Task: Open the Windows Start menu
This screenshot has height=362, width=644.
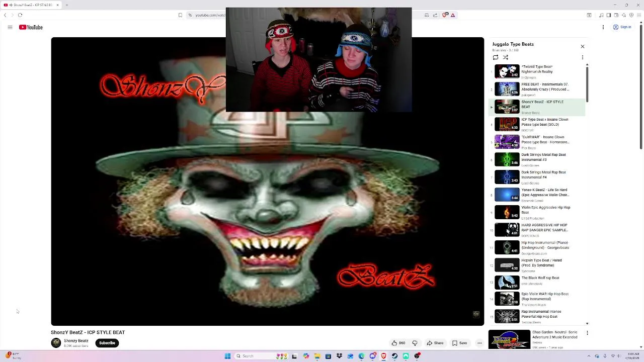Action: click(227, 356)
